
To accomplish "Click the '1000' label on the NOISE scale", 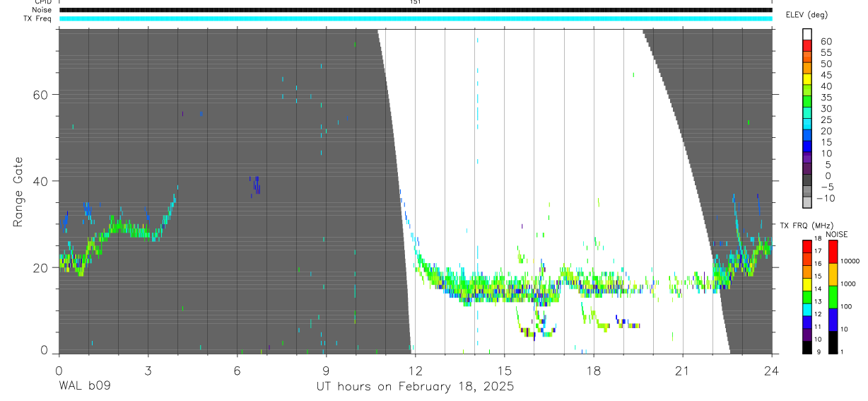I will click(848, 284).
